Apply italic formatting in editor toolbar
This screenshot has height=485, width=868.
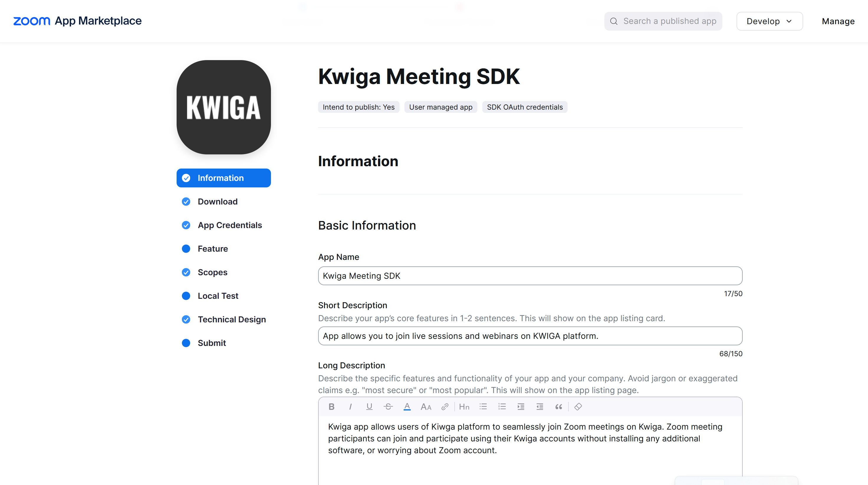pyautogui.click(x=351, y=407)
